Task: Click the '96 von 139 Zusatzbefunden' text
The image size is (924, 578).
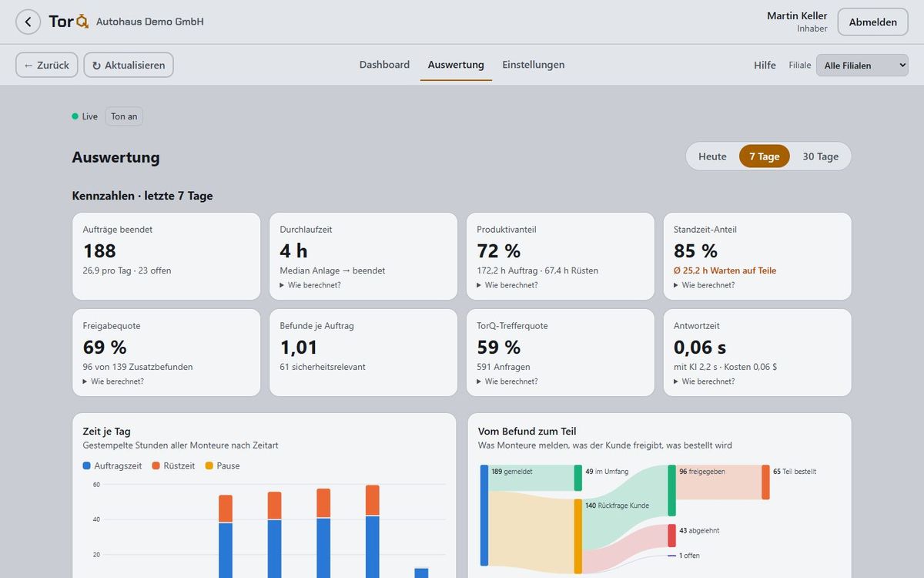Action: pos(138,367)
